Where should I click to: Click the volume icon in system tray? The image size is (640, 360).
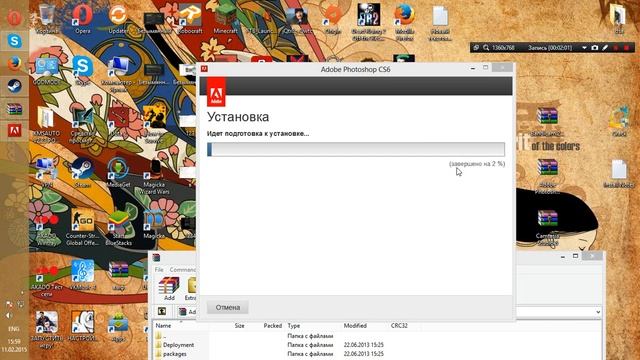pos(9,316)
